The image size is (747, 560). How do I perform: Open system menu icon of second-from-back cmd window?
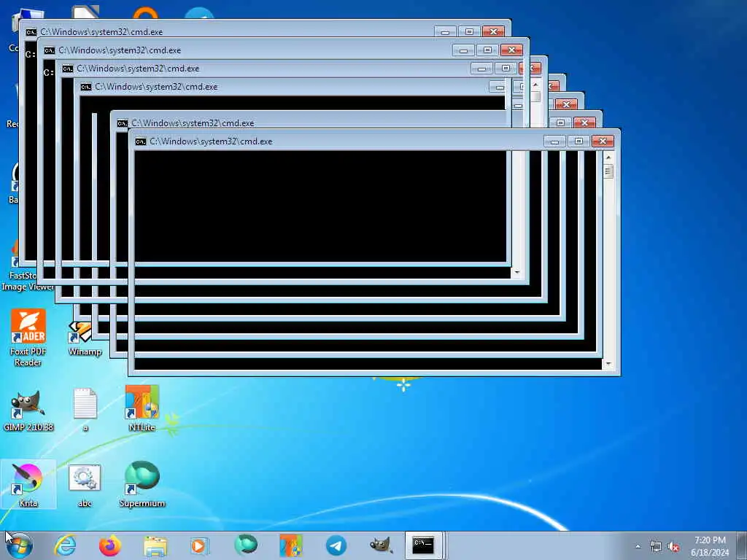[x=49, y=50]
